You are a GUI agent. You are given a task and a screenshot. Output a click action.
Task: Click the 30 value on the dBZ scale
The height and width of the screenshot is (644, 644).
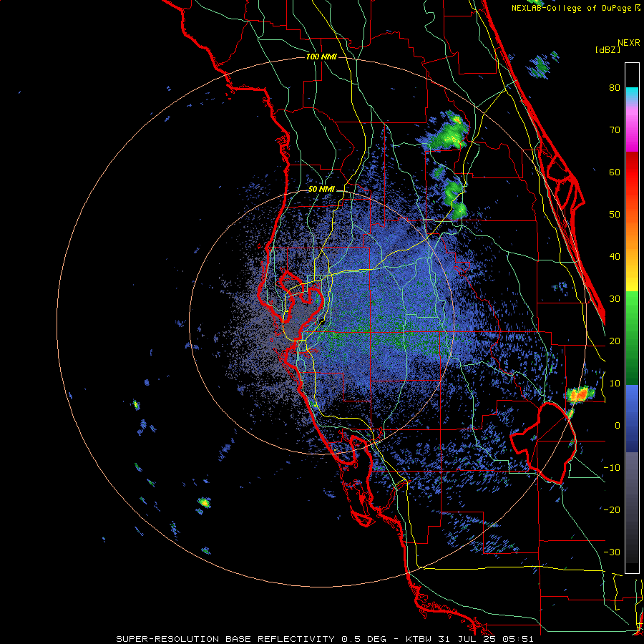tap(615, 299)
